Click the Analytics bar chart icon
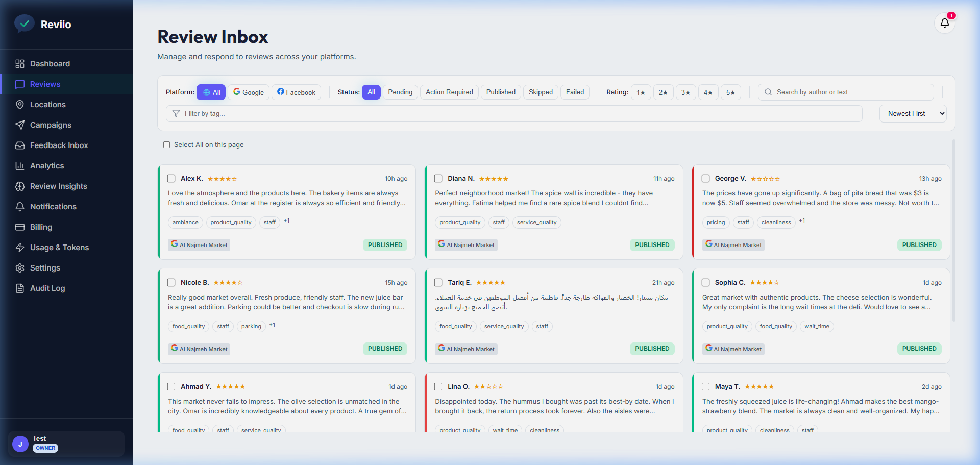The width and height of the screenshot is (980, 465). pyautogui.click(x=20, y=166)
